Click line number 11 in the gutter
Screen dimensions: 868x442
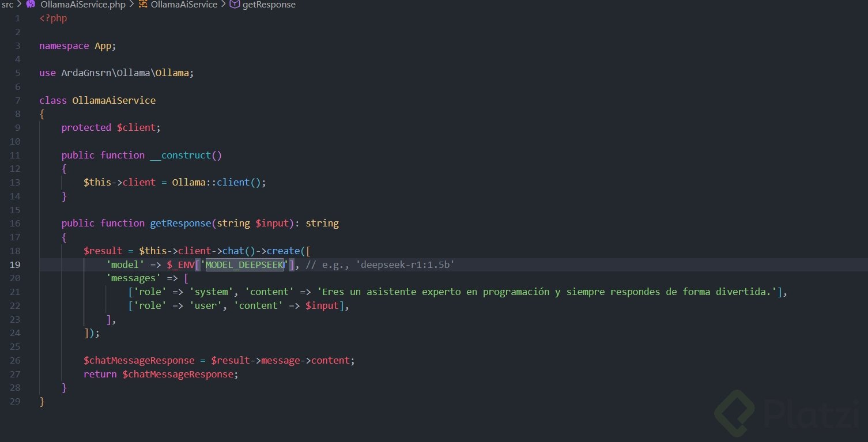16,156
